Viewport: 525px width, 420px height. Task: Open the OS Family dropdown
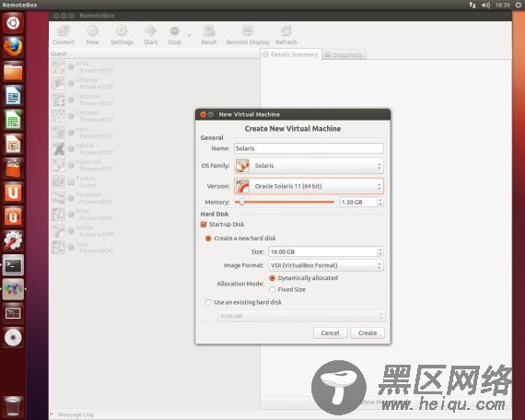pos(309,166)
